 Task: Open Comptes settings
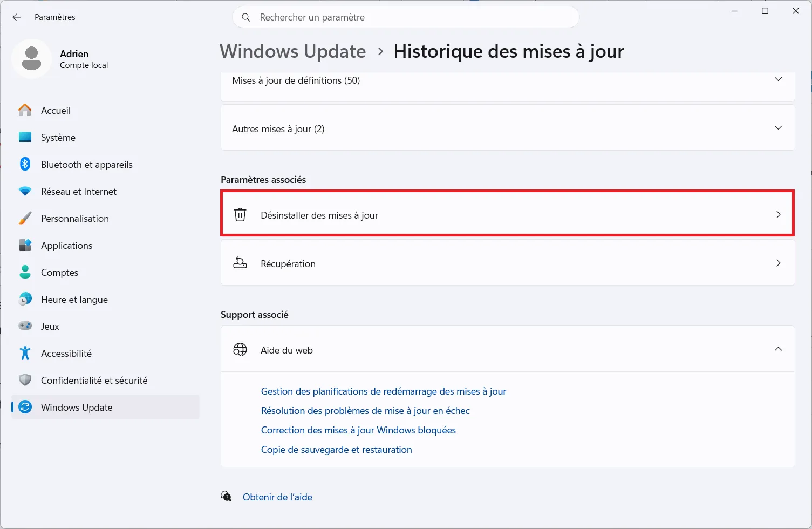point(59,272)
